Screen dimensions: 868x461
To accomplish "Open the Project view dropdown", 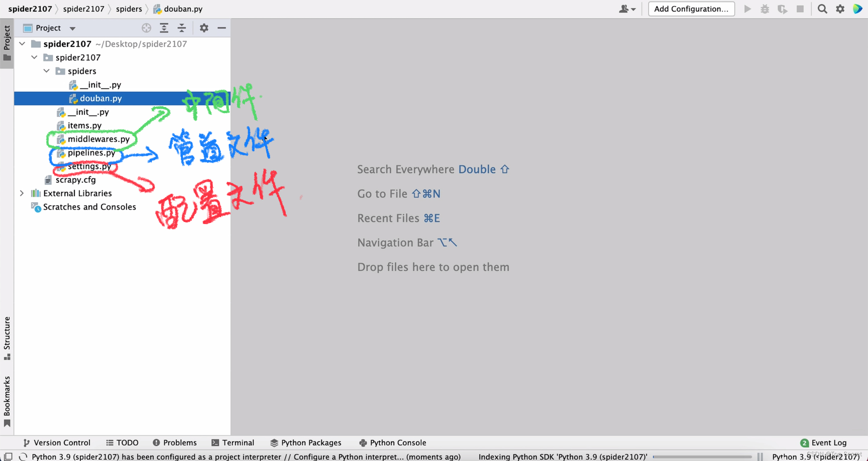I will coord(72,28).
